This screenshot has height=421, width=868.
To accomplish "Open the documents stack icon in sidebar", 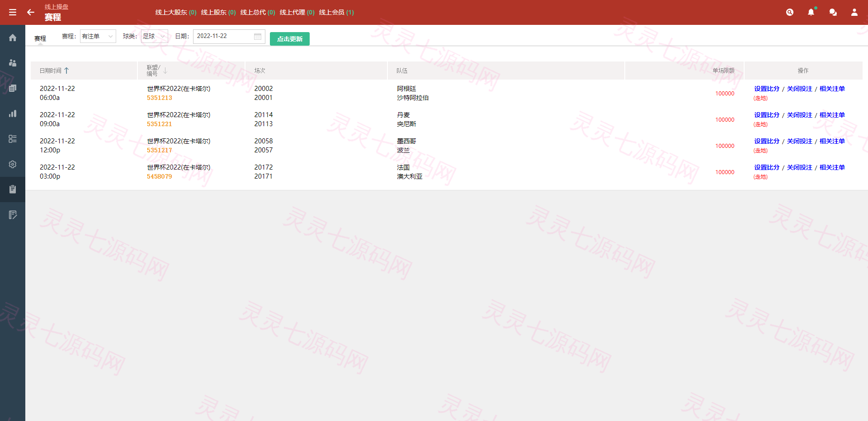I will click(13, 88).
